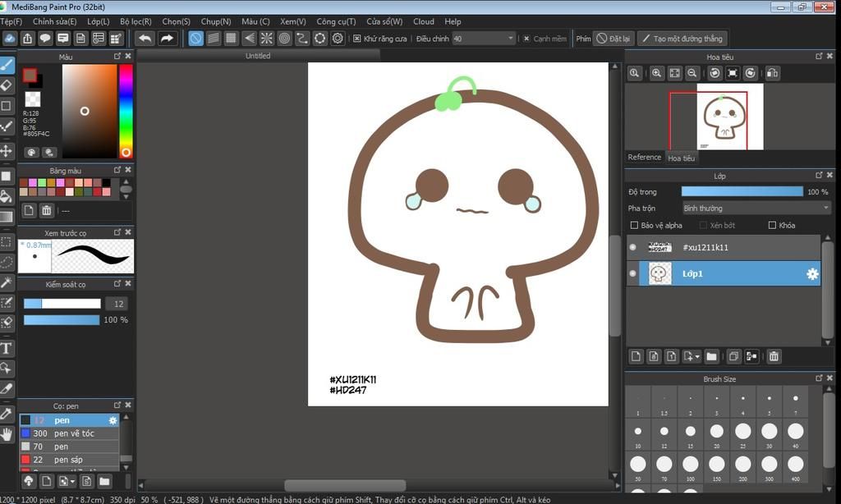Image resolution: width=841 pixels, height=504 pixels.
Task: Select the Move tool
Action: point(7,151)
